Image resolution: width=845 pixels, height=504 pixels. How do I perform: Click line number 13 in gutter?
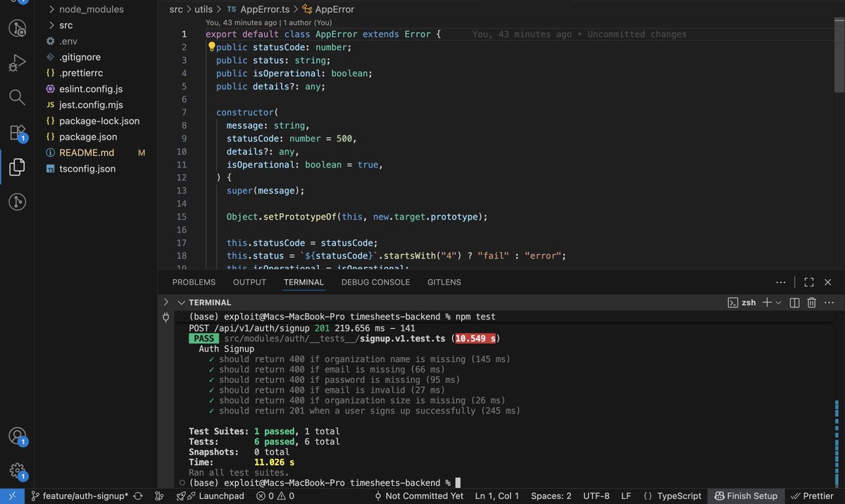[x=182, y=191]
